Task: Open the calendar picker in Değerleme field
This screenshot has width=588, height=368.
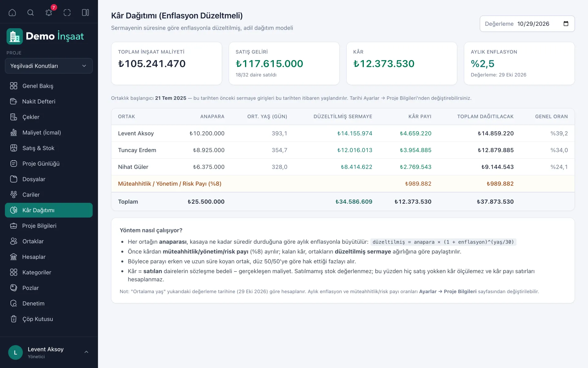Action: coord(566,24)
